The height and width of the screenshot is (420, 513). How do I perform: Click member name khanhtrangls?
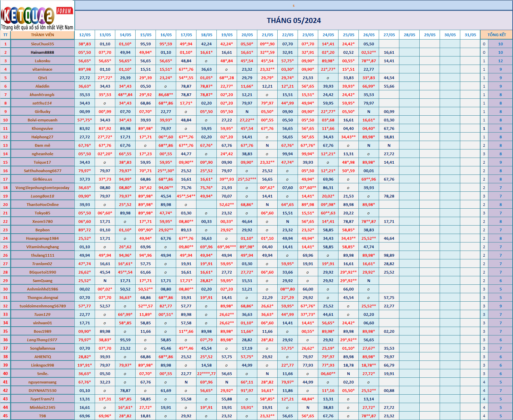tap(43, 95)
